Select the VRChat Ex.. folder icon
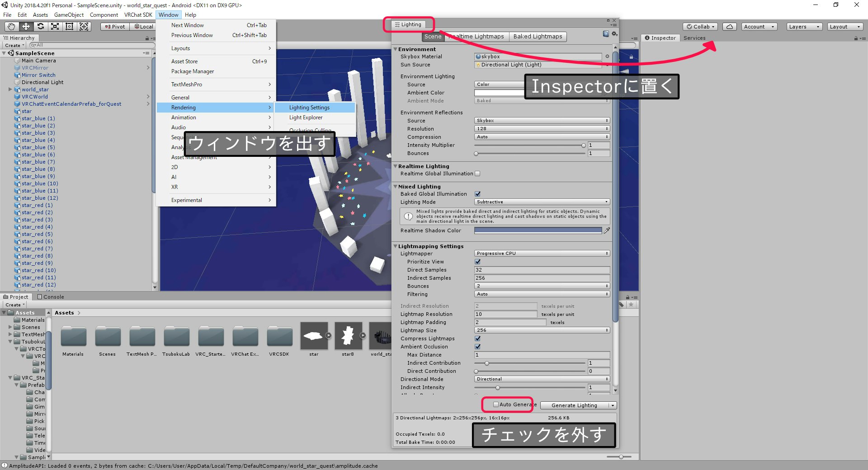Screen dimensions: 868x470 pyautogui.click(x=245, y=337)
